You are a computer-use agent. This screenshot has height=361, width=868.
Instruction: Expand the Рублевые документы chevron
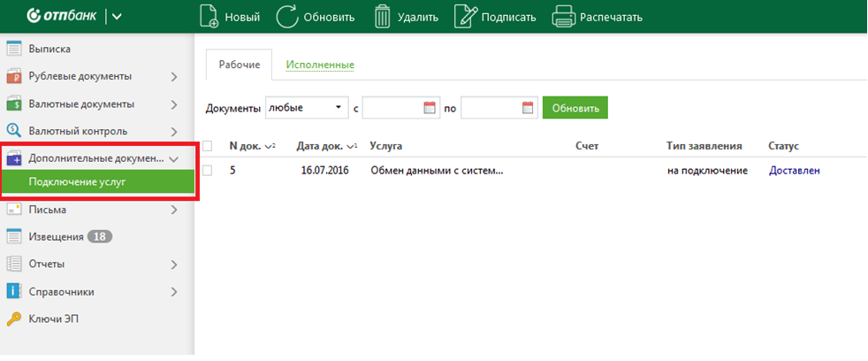click(174, 76)
